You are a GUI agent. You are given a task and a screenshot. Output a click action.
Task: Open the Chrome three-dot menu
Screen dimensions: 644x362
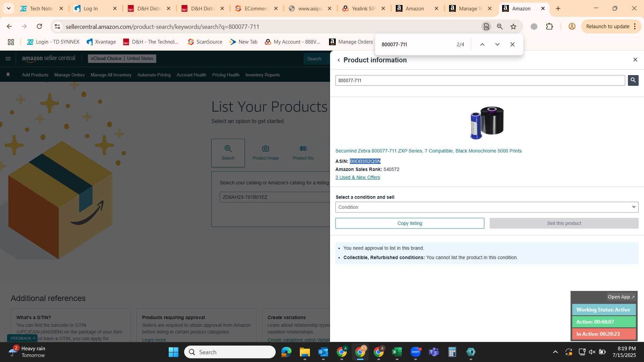pyautogui.click(x=635, y=26)
